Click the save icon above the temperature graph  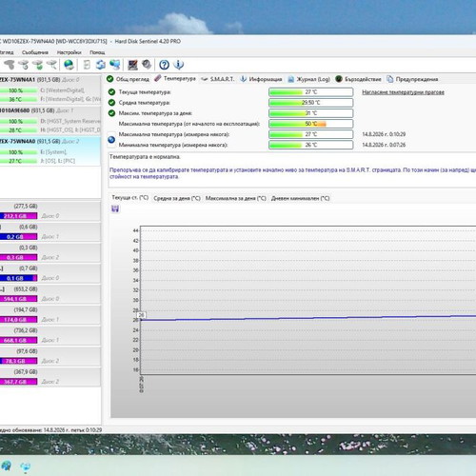[115, 208]
